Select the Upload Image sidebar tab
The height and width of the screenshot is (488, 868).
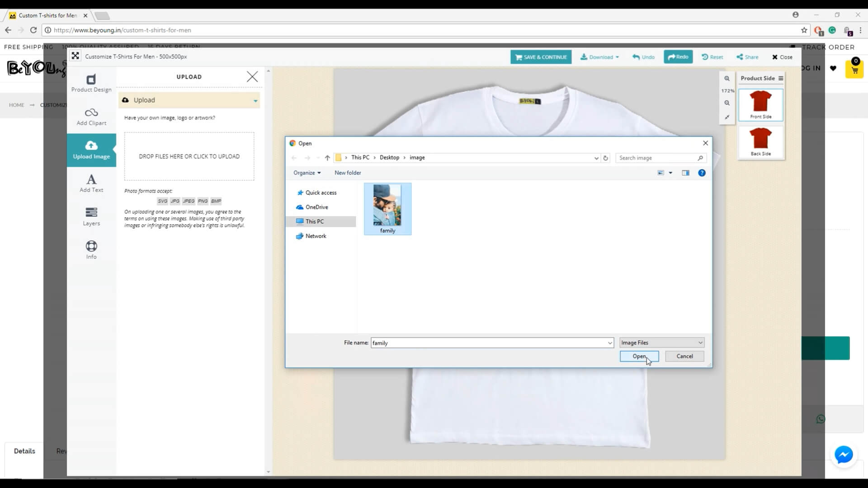click(91, 150)
